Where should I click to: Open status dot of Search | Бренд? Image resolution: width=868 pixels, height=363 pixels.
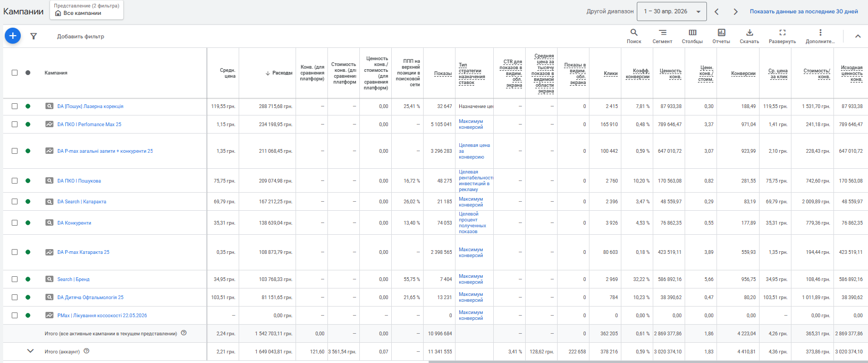(x=28, y=279)
